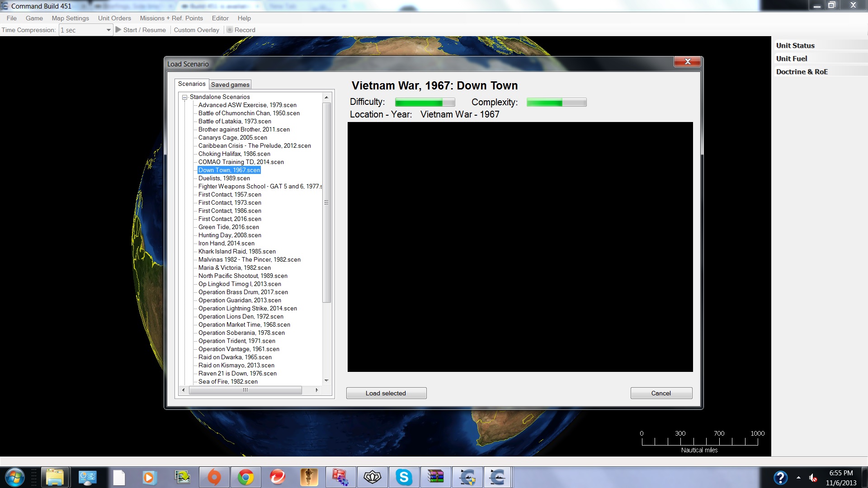Switch to the Saved games tab
The width and height of the screenshot is (868, 488).
[230, 84]
